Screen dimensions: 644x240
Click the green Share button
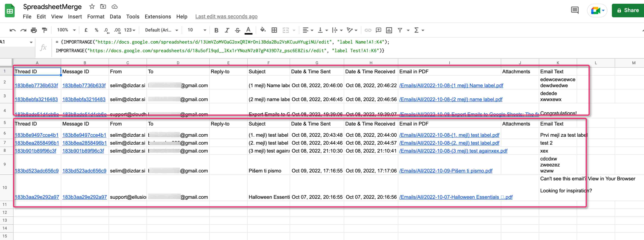click(x=628, y=10)
